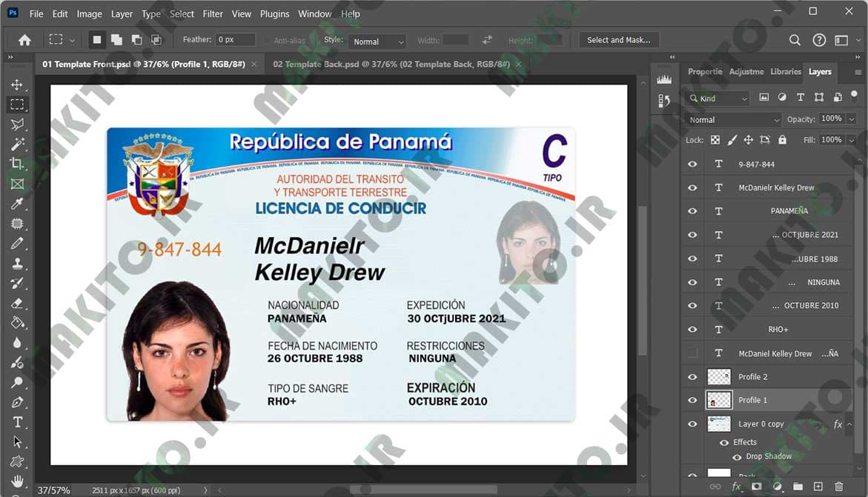Select the Clone Stamp tool
Image resolution: width=868 pixels, height=497 pixels.
point(17,264)
